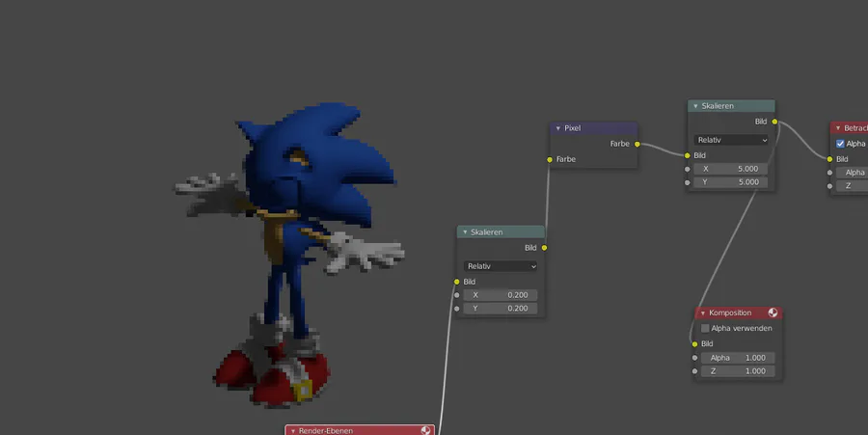Click the Alpha input socket on Betrachter node
The height and width of the screenshot is (435, 868).
pos(829,173)
